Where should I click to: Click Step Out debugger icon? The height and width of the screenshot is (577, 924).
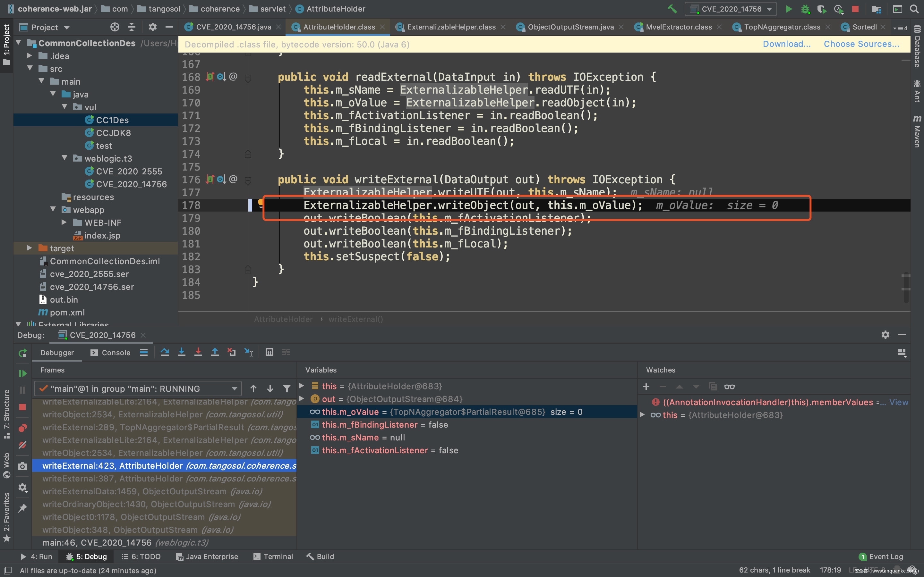click(x=215, y=352)
